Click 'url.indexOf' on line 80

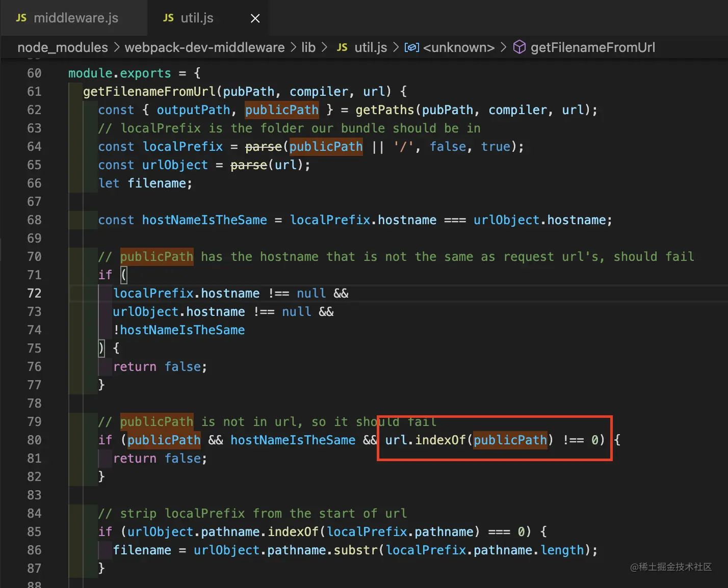426,440
